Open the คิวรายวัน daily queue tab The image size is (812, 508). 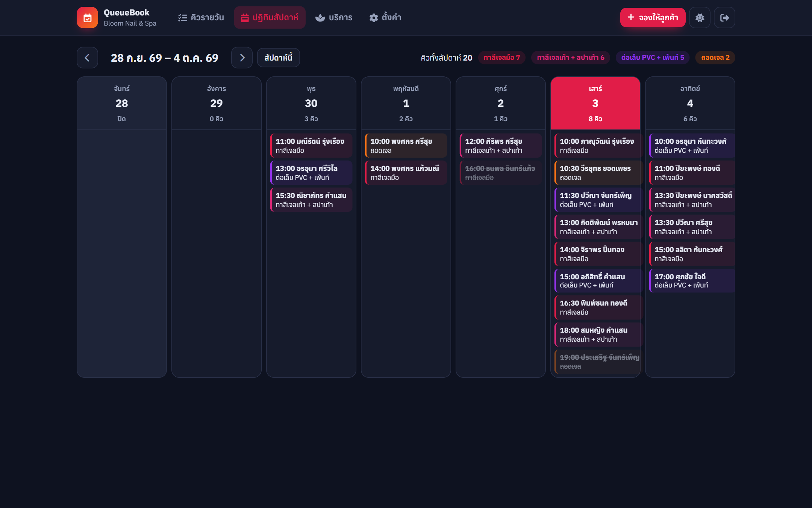[201, 18]
